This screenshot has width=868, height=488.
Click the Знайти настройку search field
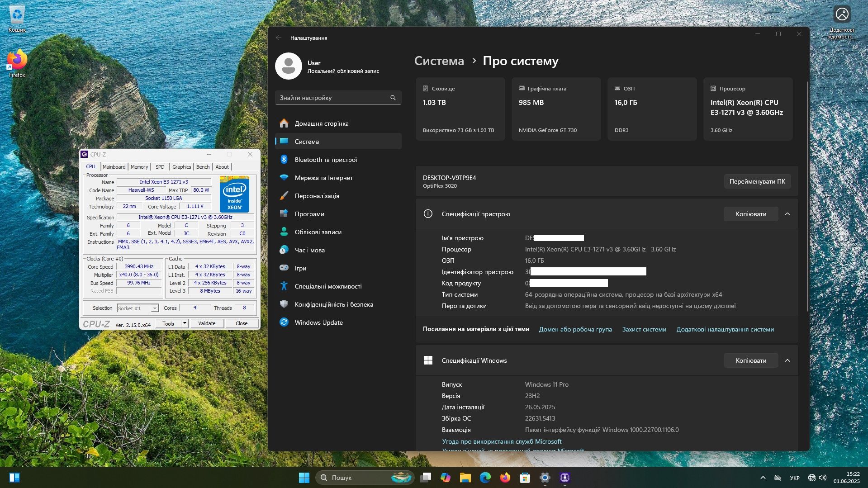coord(338,98)
